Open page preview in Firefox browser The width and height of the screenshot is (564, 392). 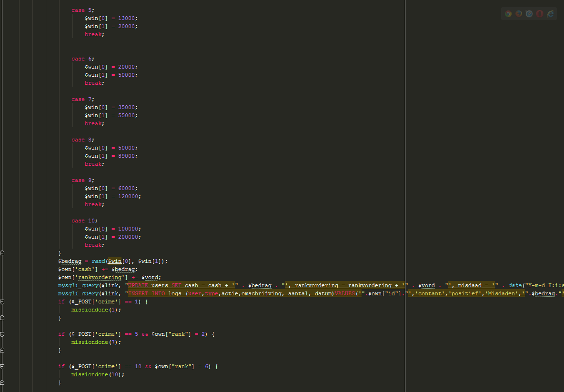[x=519, y=14]
